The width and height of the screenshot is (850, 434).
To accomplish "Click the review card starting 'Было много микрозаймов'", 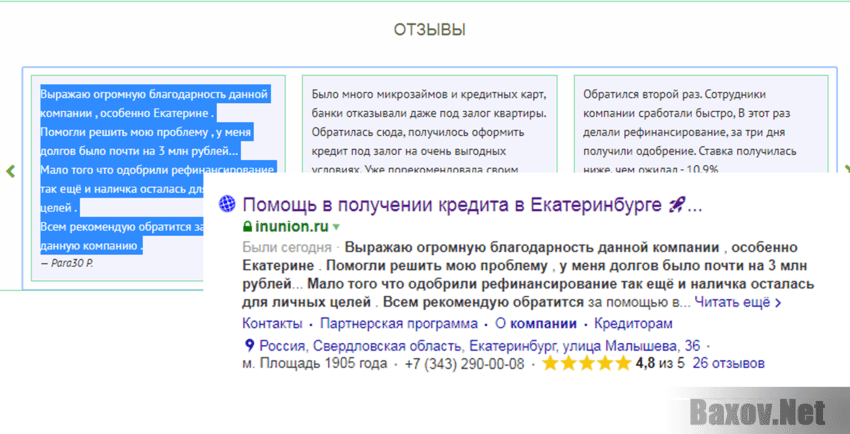I will (x=429, y=125).
